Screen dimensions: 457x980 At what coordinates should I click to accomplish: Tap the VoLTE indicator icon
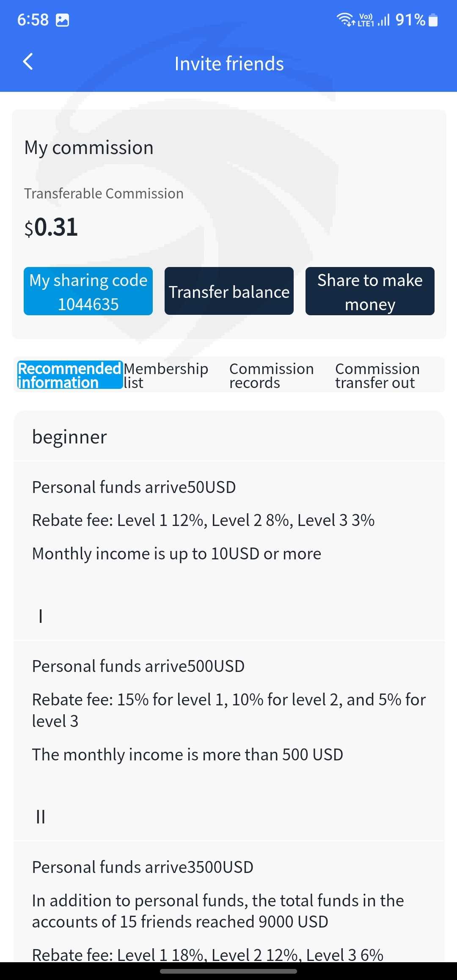366,20
